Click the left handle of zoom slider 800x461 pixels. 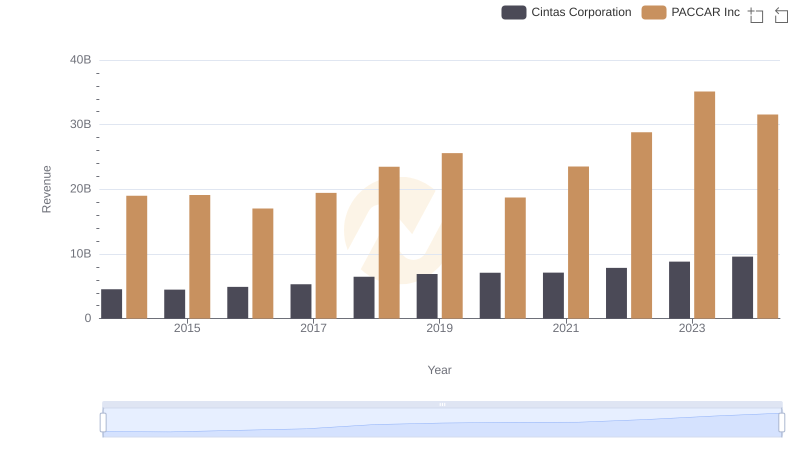point(103,423)
